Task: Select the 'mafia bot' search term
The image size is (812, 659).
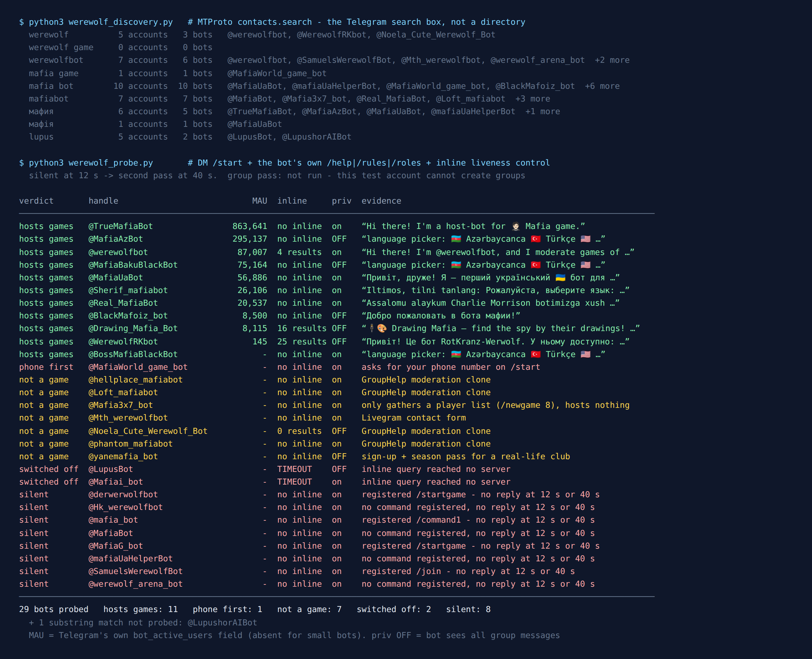Action: (x=51, y=86)
